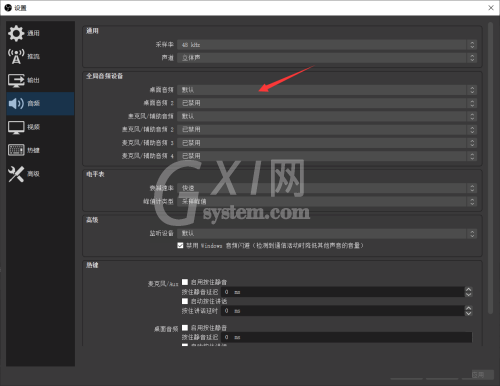Screen dimensions: 500x386
Task: Click the 按住讲话延时 0 ms field
Action: click(343, 311)
